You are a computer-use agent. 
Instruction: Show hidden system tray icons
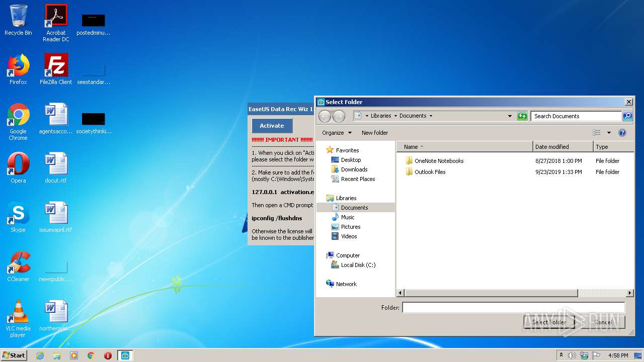[561, 355]
